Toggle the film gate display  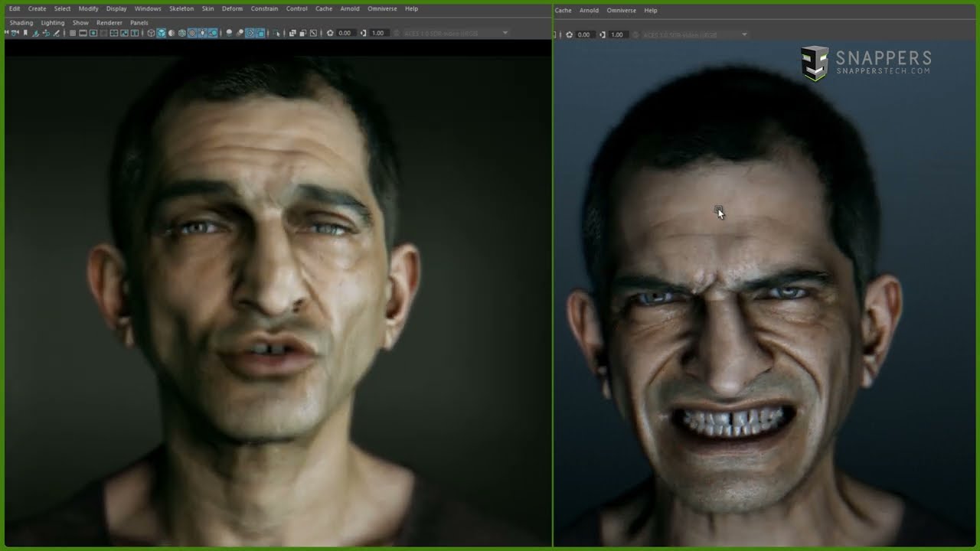click(x=83, y=33)
